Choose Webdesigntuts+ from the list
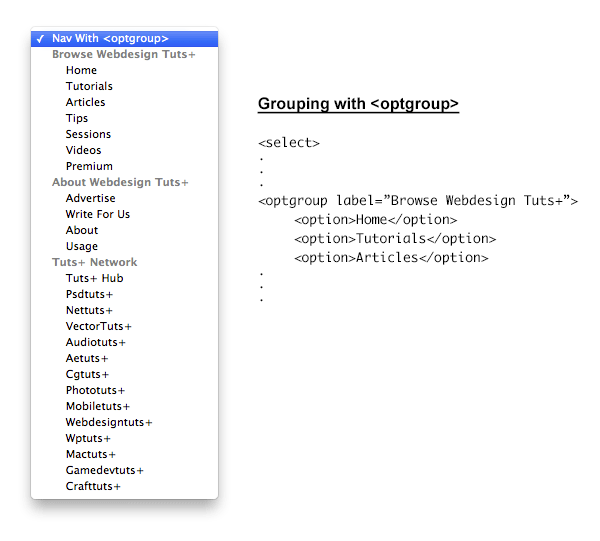The image size is (600, 541). 124,422
